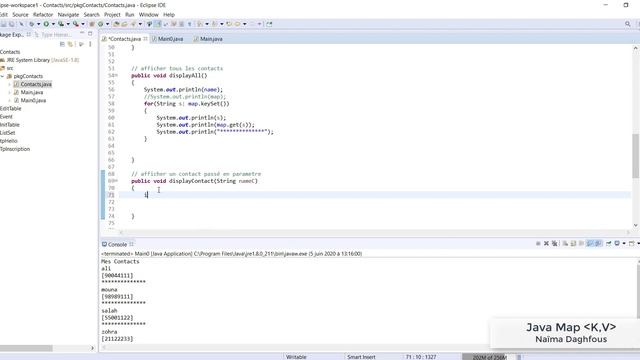Toggle Pin Console button
This screenshot has height=360, width=640.
point(609,244)
